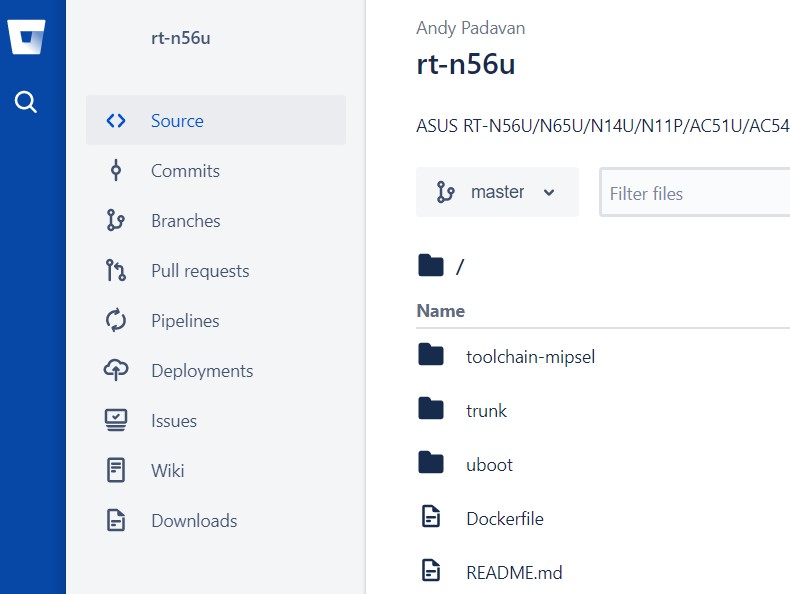Open the Andy Padavan owner link
This screenshot has height=594, width=790.
tap(471, 28)
